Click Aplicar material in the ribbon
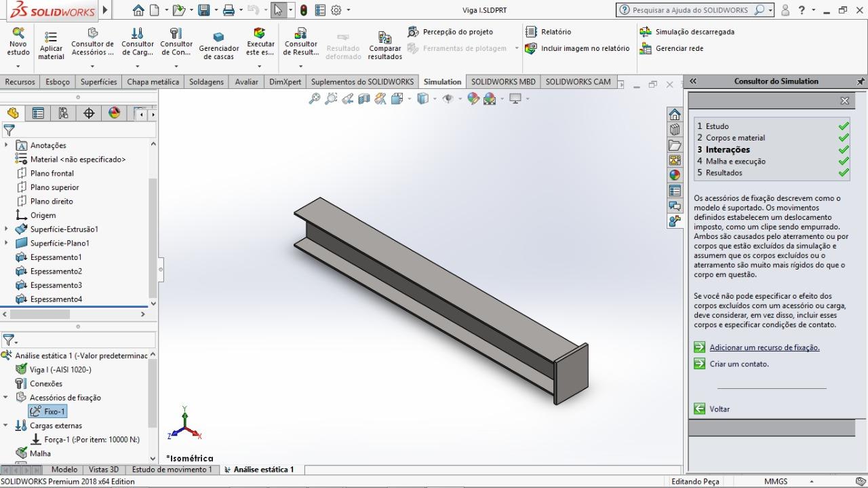This screenshot has width=868, height=488. pos(51,38)
